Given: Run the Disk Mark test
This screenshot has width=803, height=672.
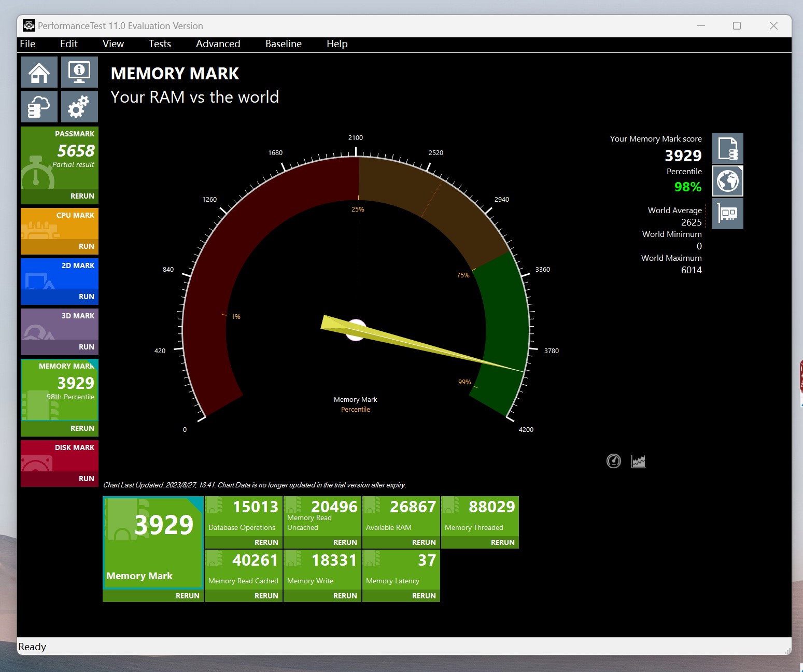Looking at the screenshot, I should (86, 479).
